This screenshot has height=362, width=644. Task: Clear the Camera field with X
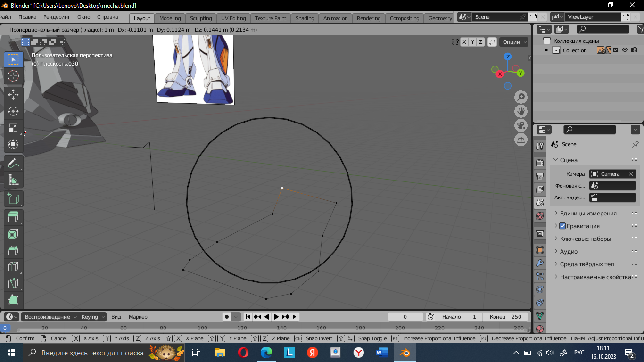click(631, 174)
